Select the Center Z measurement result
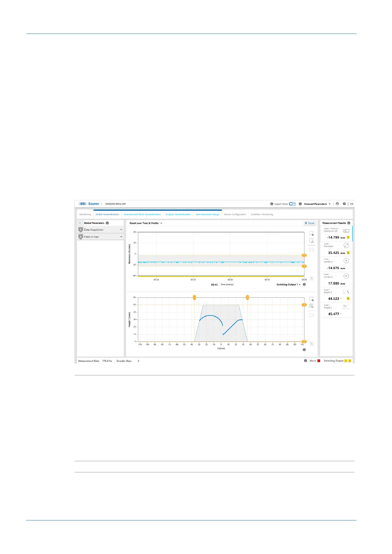392x554 pixels. (336, 280)
